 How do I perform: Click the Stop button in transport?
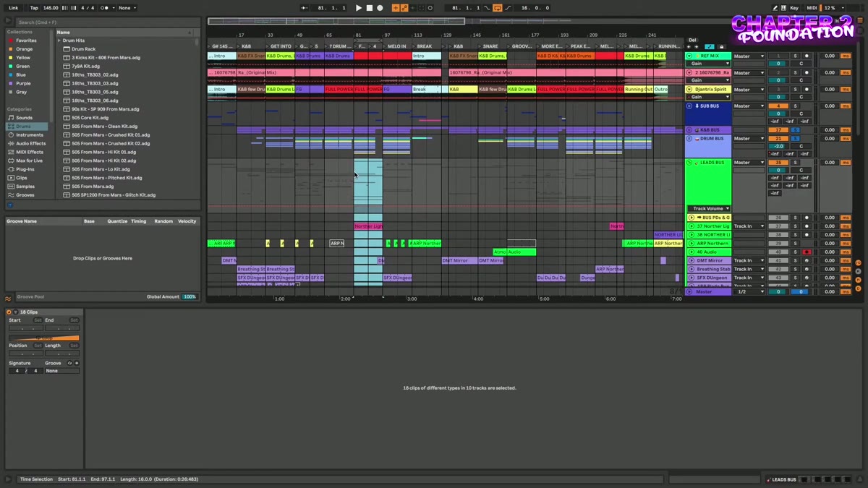click(x=369, y=8)
